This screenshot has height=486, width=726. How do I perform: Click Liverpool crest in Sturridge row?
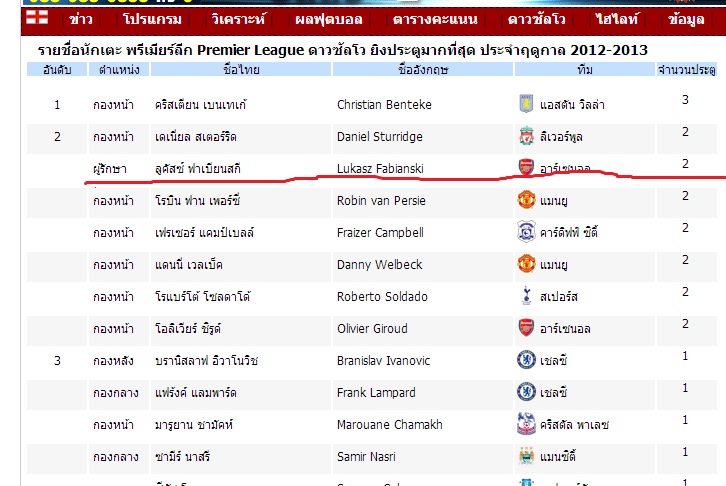point(526,136)
